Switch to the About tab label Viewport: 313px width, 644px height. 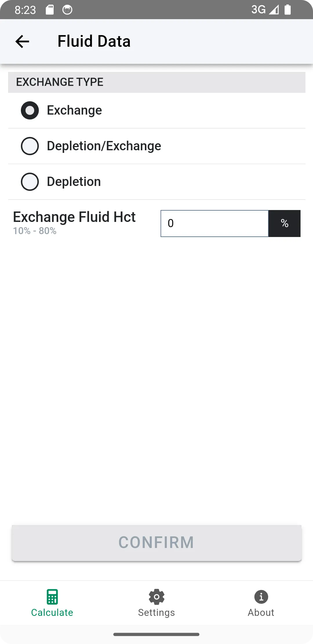coord(261,612)
